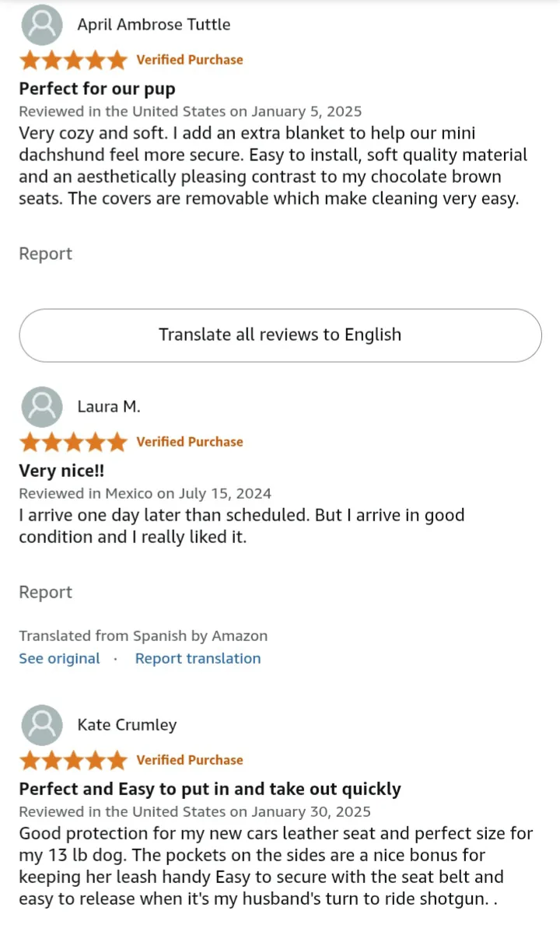This screenshot has height=925, width=560.
Task: Open 'Perfect for our pup' review title
Action: 97,89
